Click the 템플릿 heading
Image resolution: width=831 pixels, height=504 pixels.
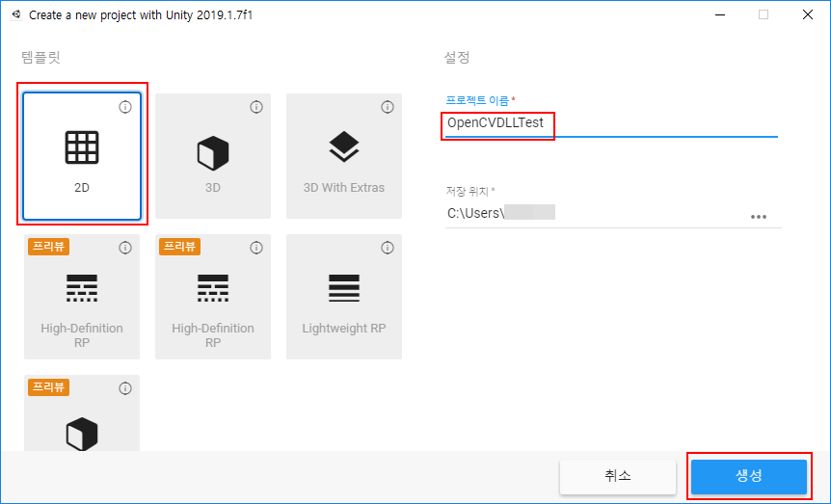pos(40,57)
